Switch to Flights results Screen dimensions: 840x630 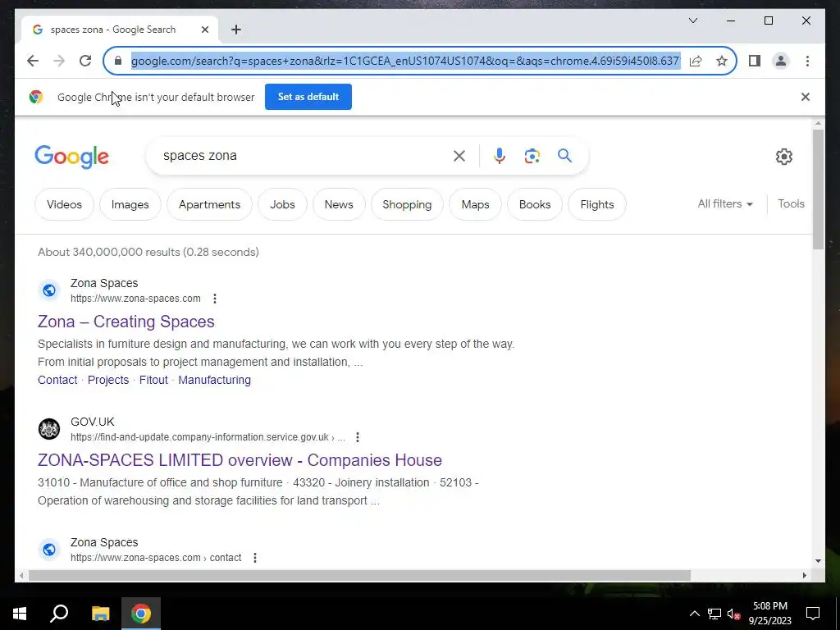[597, 204]
